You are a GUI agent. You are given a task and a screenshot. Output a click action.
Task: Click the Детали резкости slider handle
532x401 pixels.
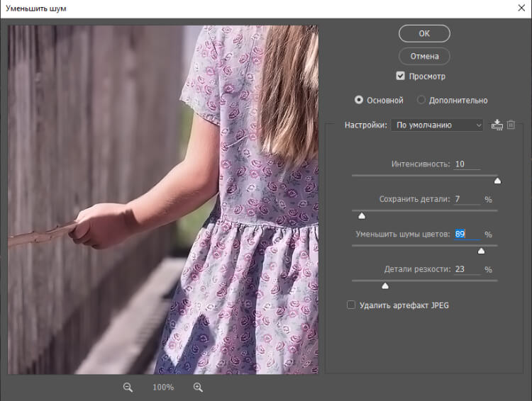point(385,286)
